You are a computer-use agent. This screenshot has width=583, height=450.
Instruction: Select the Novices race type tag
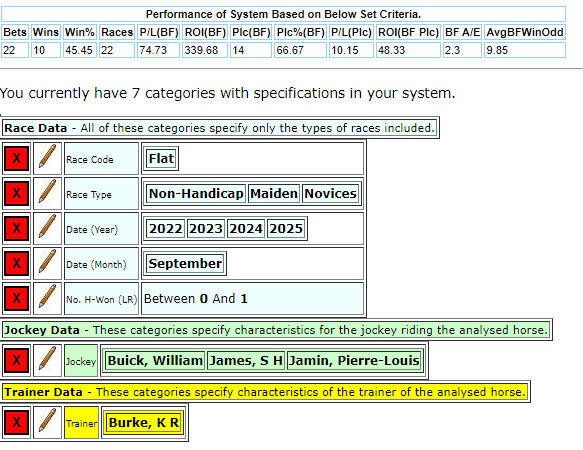[x=331, y=194]
